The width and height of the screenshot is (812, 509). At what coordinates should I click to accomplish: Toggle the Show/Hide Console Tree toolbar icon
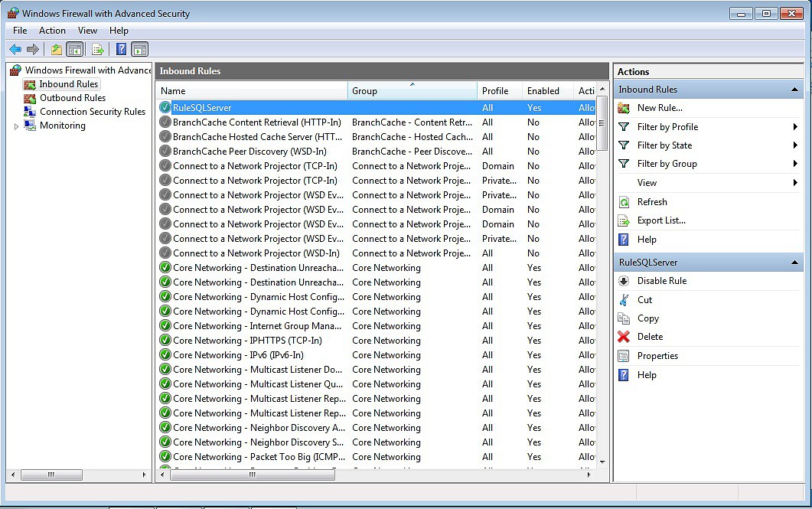click(x=75, y=49)
